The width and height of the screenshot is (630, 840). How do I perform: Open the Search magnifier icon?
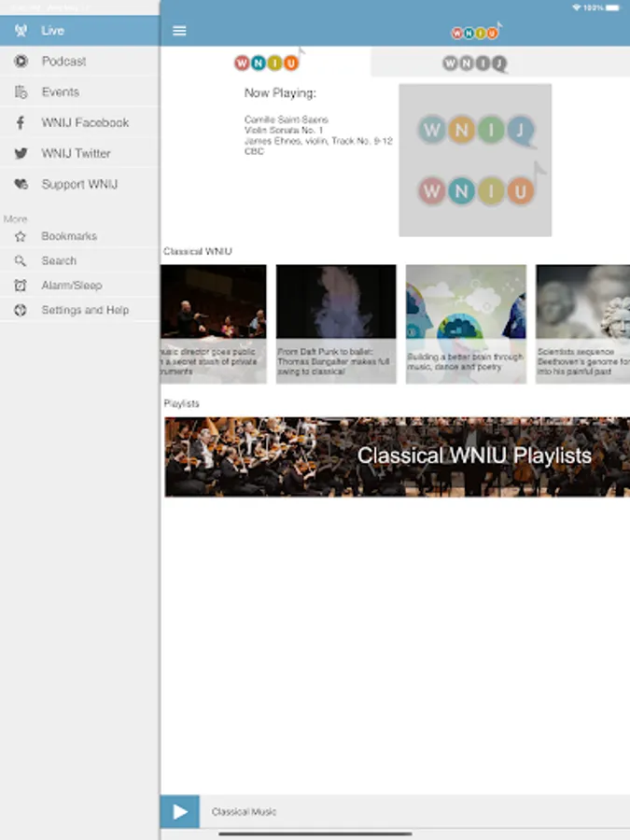tap(21, 261)
